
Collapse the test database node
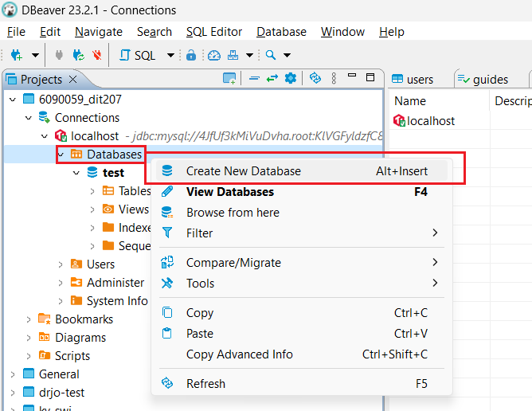click(76, 173)
